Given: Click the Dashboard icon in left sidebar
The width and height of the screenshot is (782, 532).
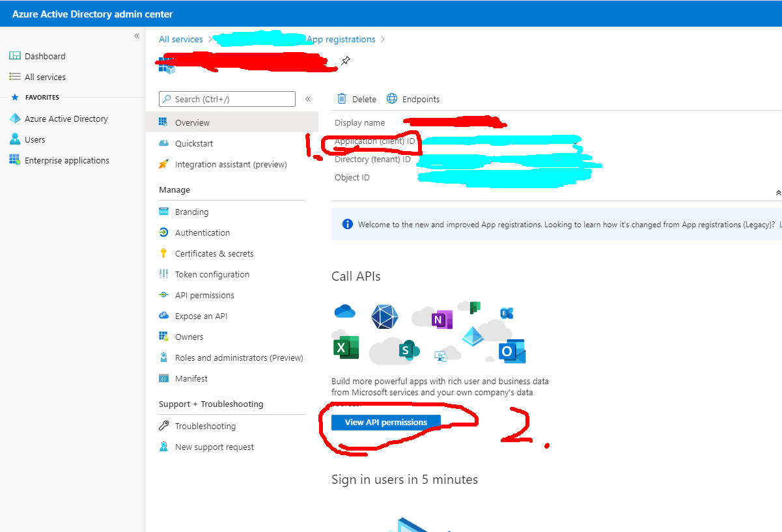Looking at the screenshot, I should tap(14, 56).
